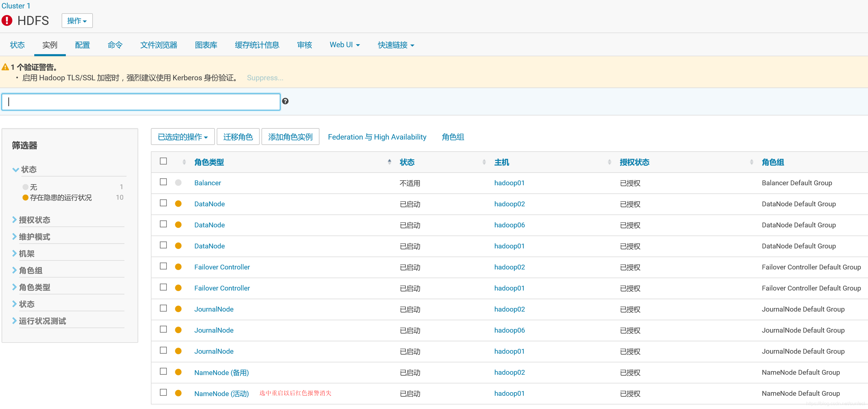Viewport: 868px width, 409px height.
Task: Check the NameNode (活动) row checkbox
Action: 164,392
